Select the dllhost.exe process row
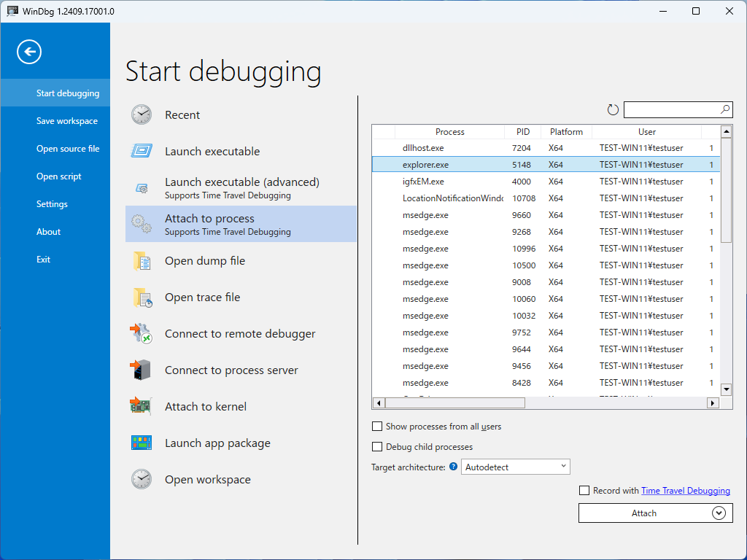The height and width of the screenshot is (560, 747). tap(546, 148)
